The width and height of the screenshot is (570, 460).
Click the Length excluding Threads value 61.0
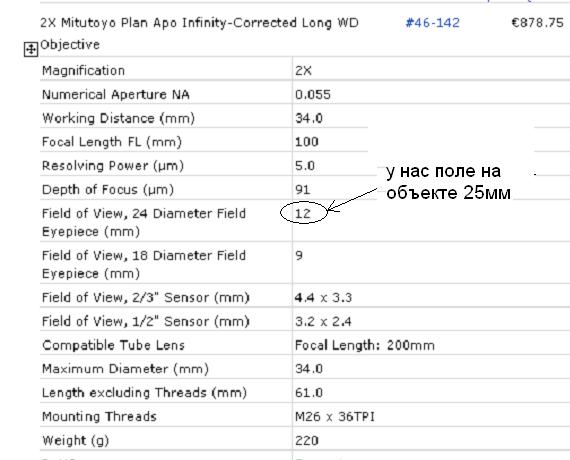pos(309,393)
